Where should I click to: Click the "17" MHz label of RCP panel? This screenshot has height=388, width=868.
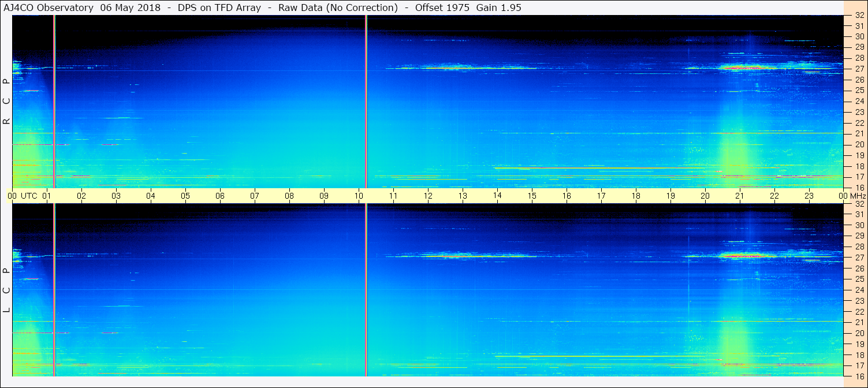[x=859, y=177]
